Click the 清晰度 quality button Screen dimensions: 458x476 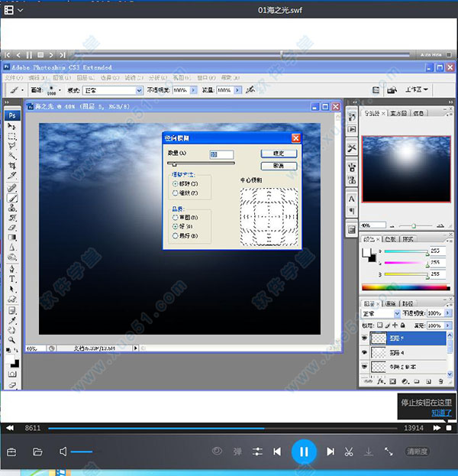pos(417,452)
